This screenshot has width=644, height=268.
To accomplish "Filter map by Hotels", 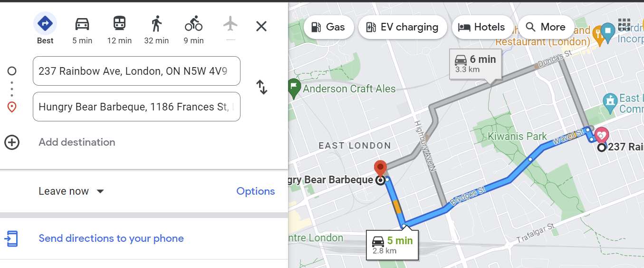I will [x=481, y=27].
